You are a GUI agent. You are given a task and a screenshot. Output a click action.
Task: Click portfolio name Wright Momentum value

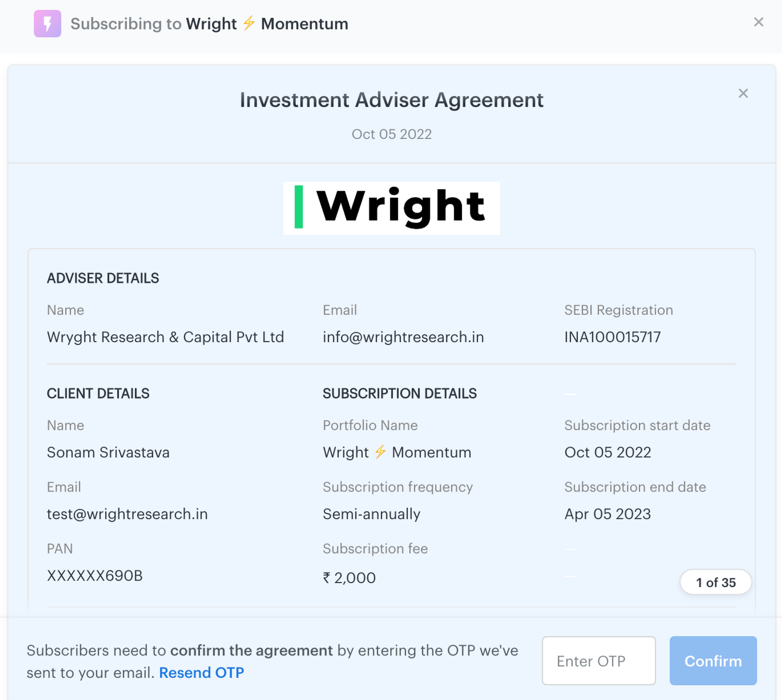[x=397, y=452]
